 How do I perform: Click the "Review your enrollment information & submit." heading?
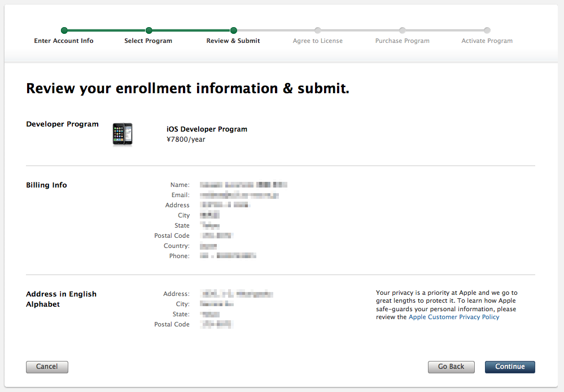pos(187,88)
